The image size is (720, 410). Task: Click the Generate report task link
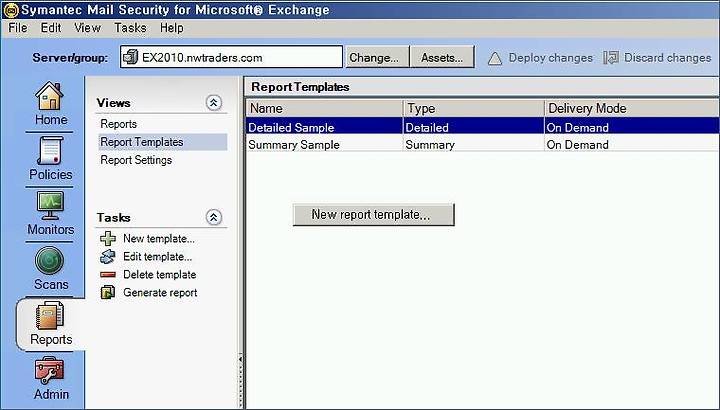160,292
